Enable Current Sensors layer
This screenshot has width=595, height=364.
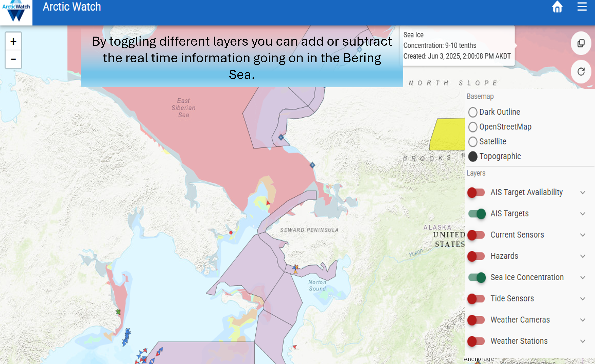point(476,235)
